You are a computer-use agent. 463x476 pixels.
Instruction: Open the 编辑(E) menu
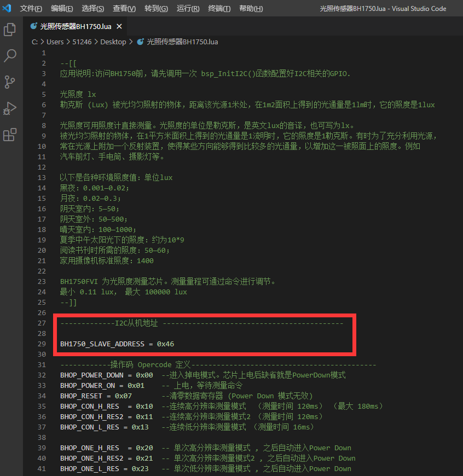62,9
